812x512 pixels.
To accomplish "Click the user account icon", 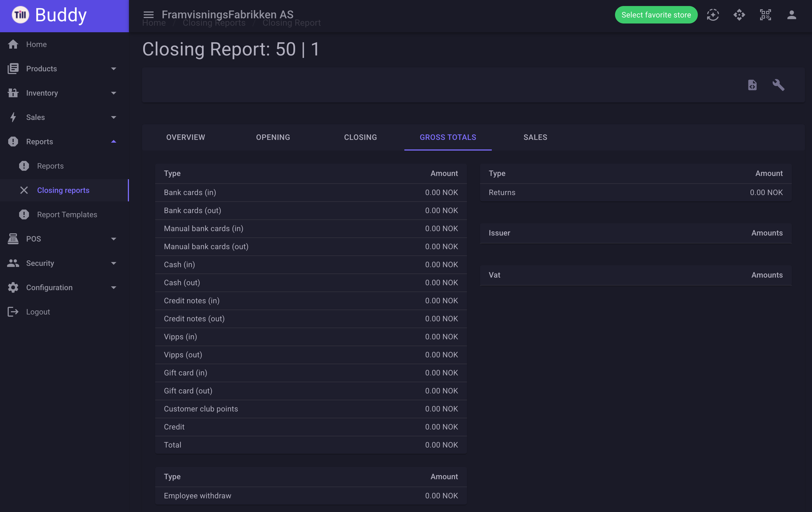I will (792, 15).
